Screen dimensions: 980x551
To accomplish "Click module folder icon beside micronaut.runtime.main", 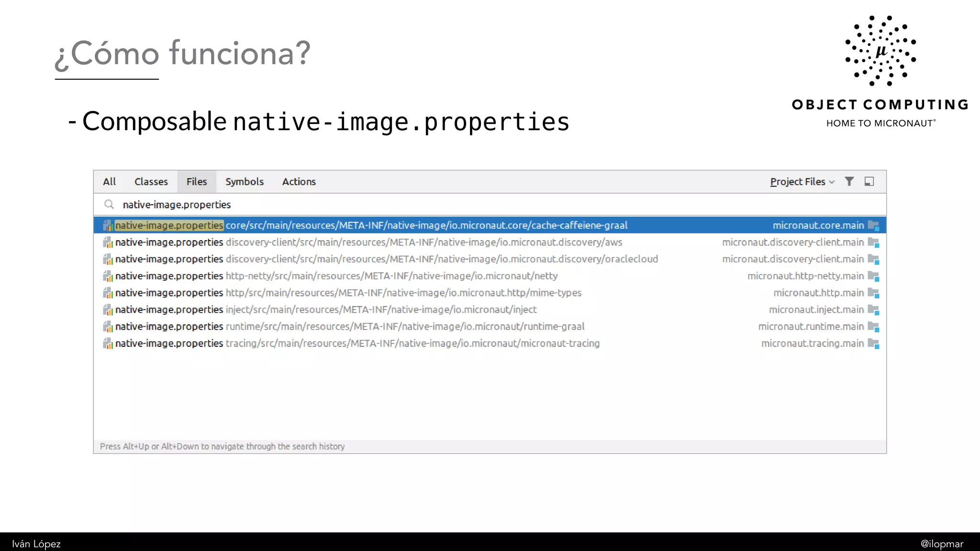I will tap(874, 327).
